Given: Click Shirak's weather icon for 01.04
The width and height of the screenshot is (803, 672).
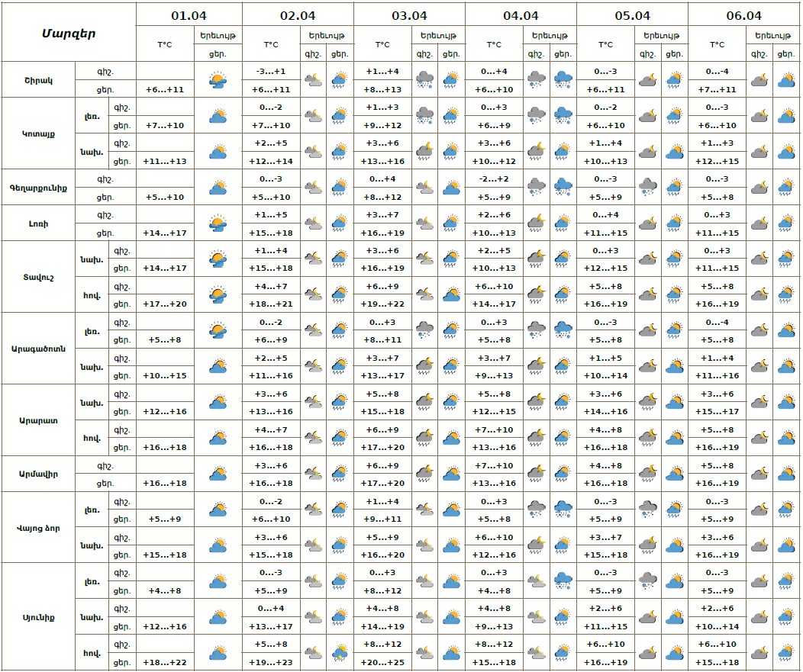Looking at the screenshot, I should pyautogui.click(x=218, y=79).
